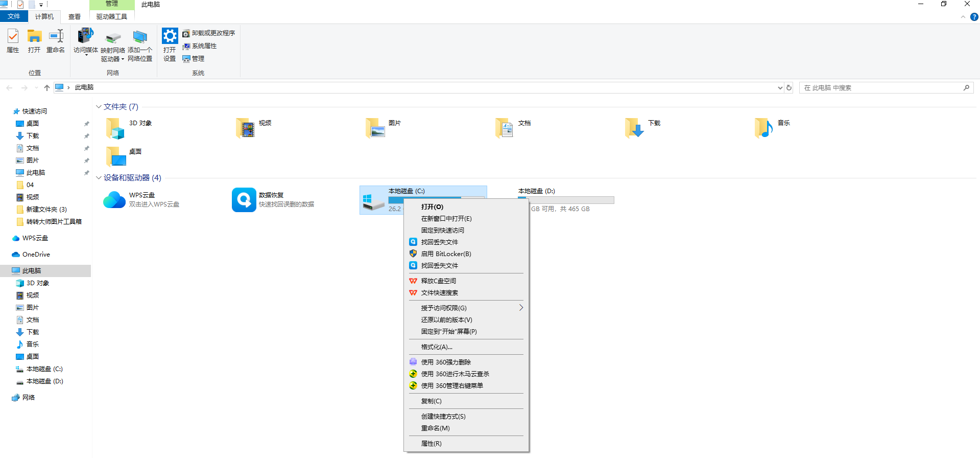Image resolution: width=980 pixels, height=458 pixels.
Task: Collapse the 设备和驱动器 (4) group
Action: point(99,178)
